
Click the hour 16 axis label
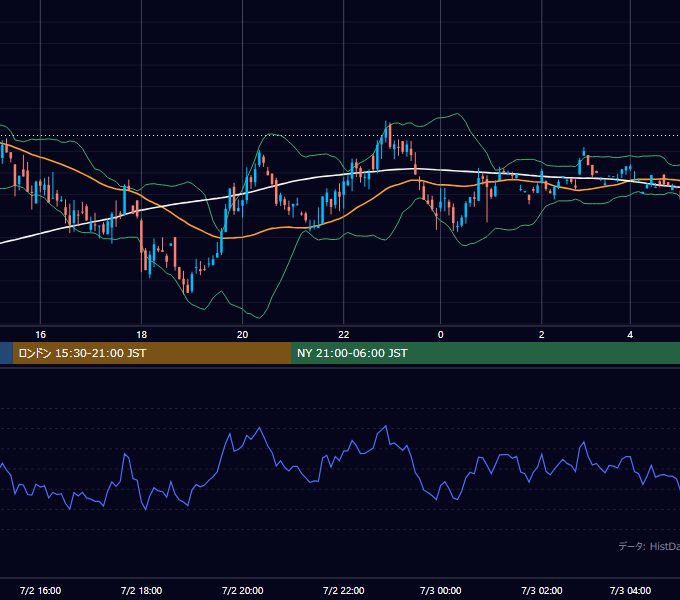[x=40, y=335]
